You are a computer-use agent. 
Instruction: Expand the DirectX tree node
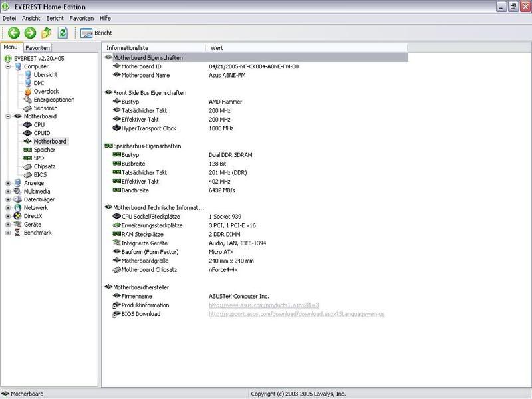click(x=8, y=216)
